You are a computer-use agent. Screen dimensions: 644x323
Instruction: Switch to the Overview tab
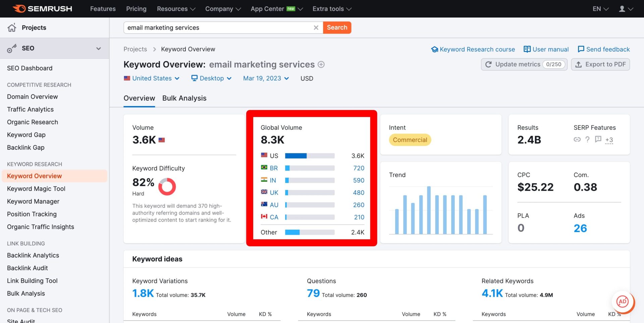pyautogui.click(x=139, y=98)
